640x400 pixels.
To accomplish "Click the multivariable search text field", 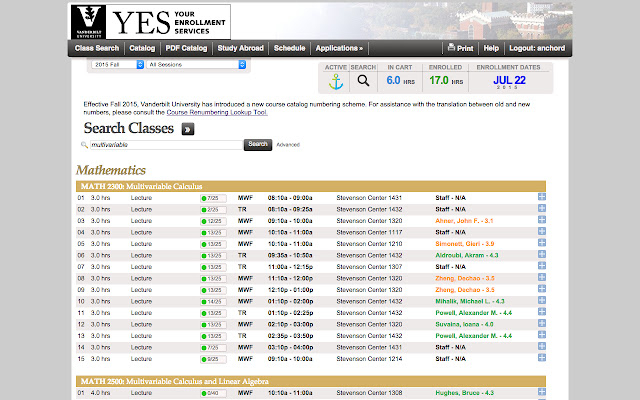I will coord(166,144).
